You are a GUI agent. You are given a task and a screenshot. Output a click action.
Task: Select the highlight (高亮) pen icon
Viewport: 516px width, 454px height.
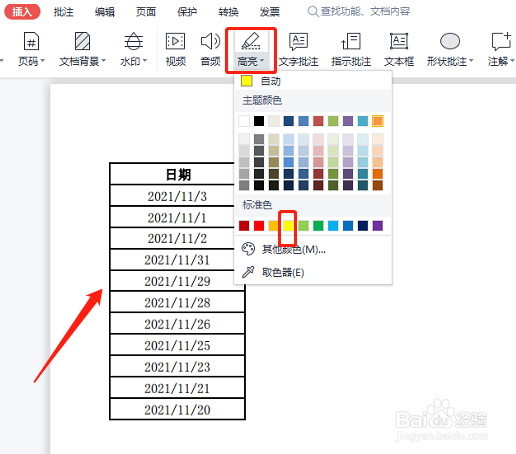click(x=251, y=41)
